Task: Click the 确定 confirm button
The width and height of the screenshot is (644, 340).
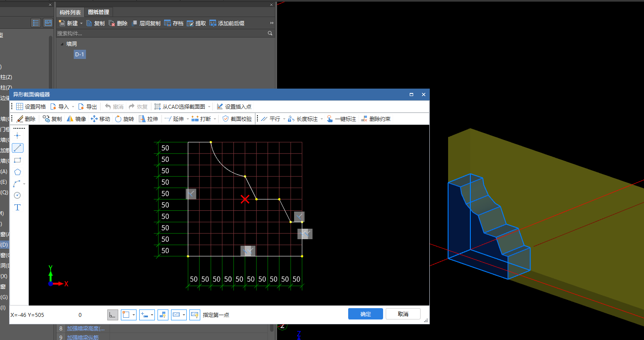Action: [x=366, y=314]
